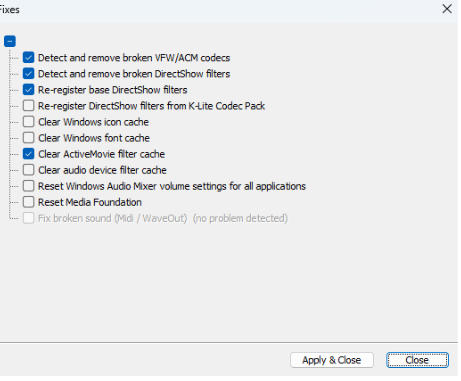This screenshot has height=381, width=461.
Task: Select 'Reset Windows Audio Mixer volume settings' label
Action: [172, 186]
